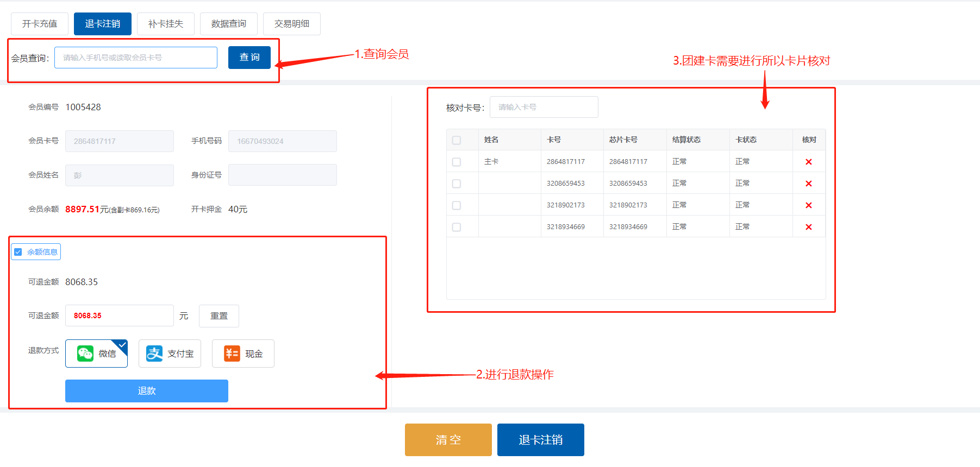Check the 主卡 row checkbox

click(x=457, y=162)
